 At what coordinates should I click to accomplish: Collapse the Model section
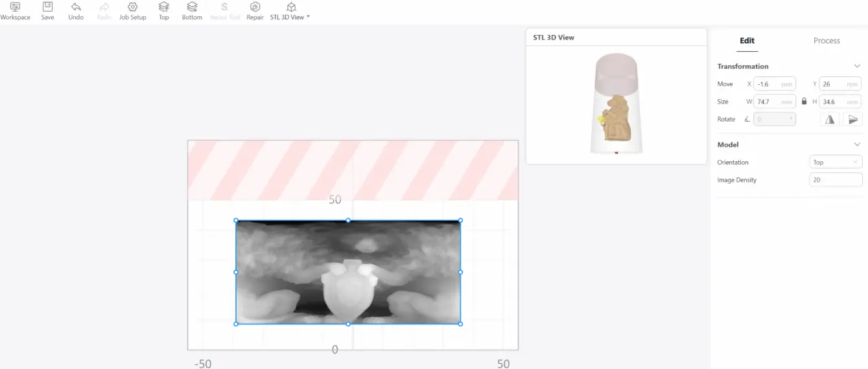(x=857, y=144)
